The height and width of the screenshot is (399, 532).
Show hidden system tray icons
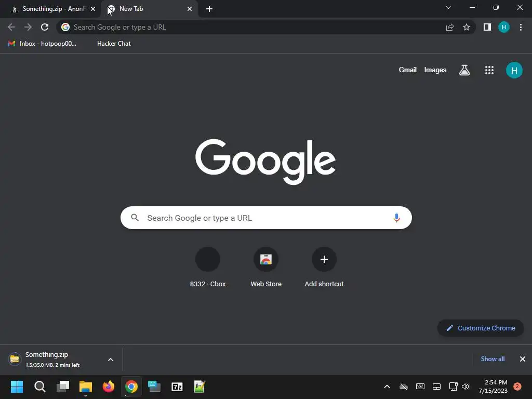pos(387,387)
